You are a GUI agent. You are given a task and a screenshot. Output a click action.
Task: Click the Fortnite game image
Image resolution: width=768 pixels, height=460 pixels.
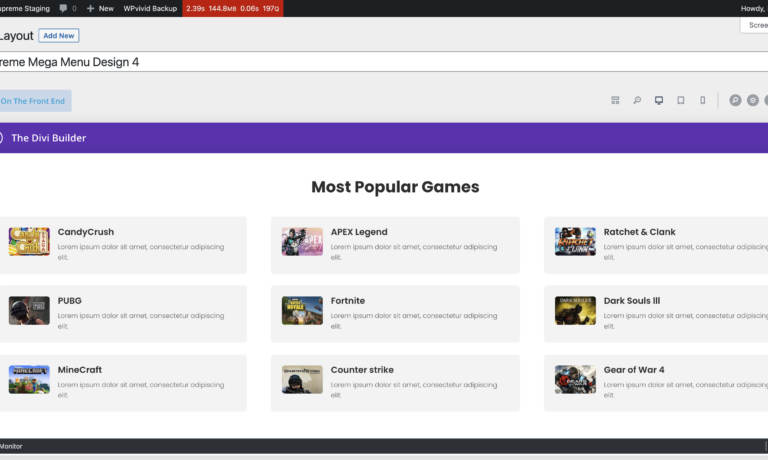tap(302, 310)
